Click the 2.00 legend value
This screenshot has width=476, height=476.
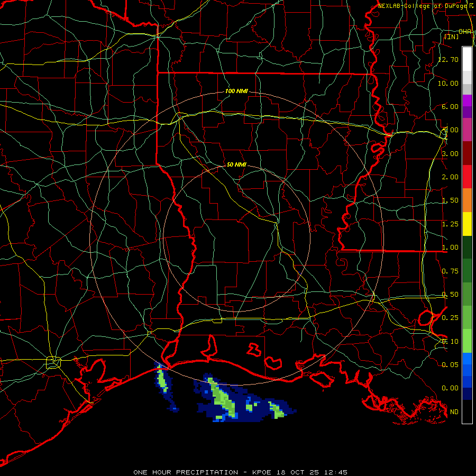click(450, 177)
